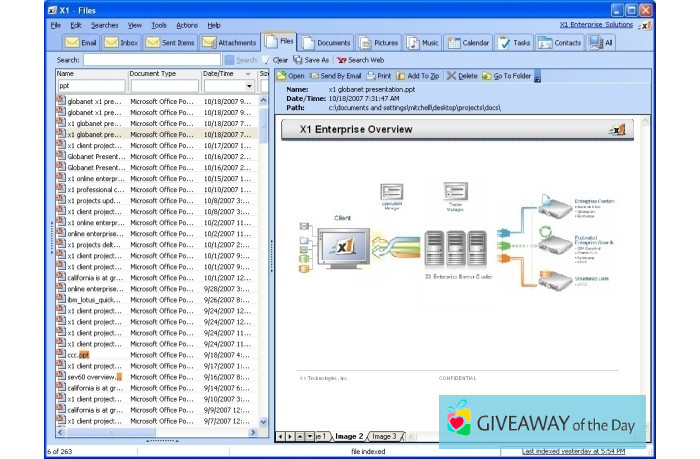Click Send By Email in preview toolbar
700x459 pixels.
coord(335,76)
